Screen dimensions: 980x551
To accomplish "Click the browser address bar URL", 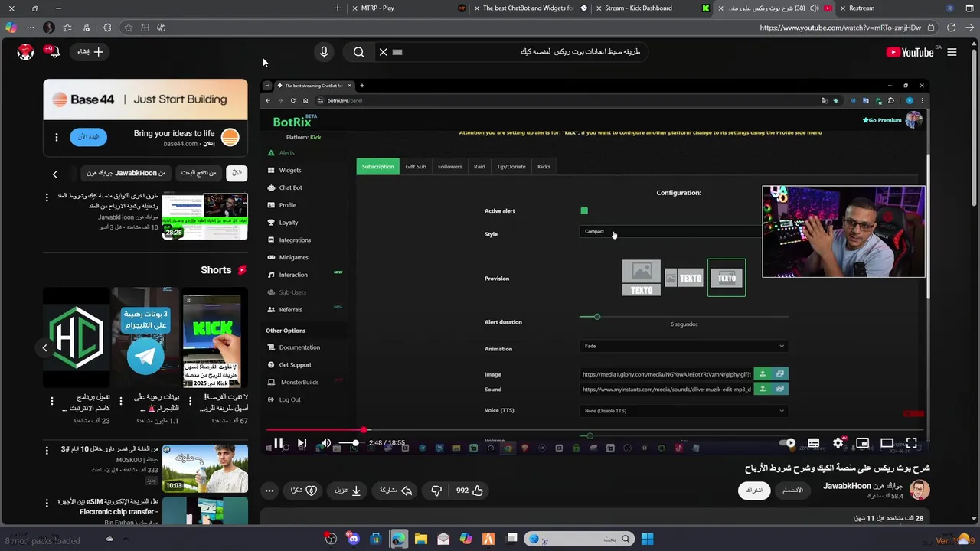I will pos(840,28).
